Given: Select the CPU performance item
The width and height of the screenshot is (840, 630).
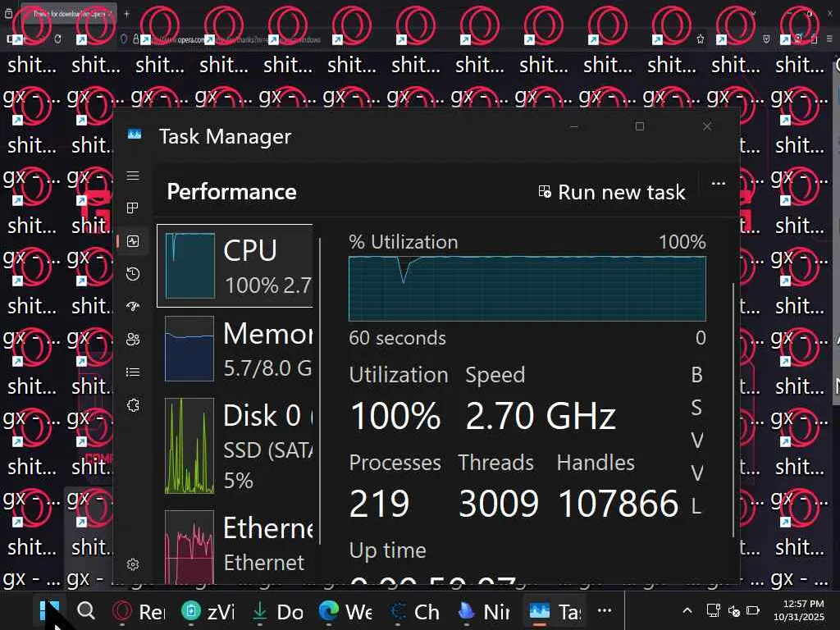Looking at the screenshot, I should pos(235,266).
